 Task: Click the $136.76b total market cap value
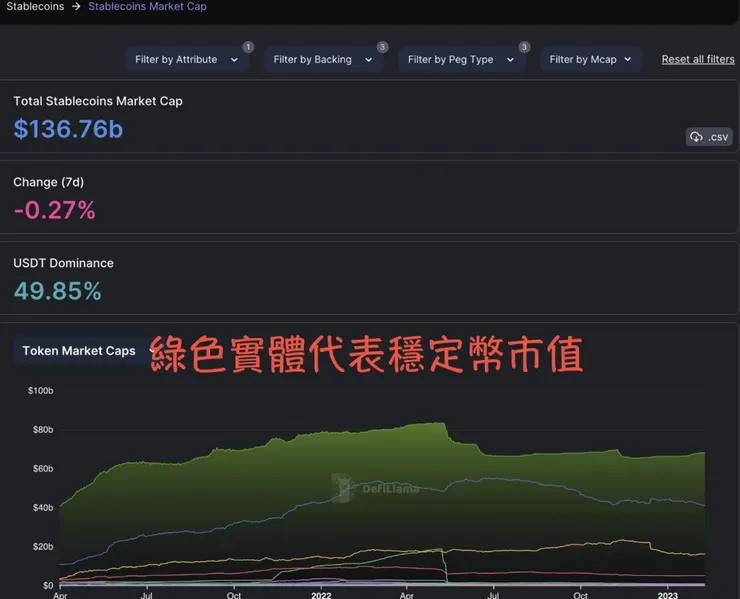68,129
